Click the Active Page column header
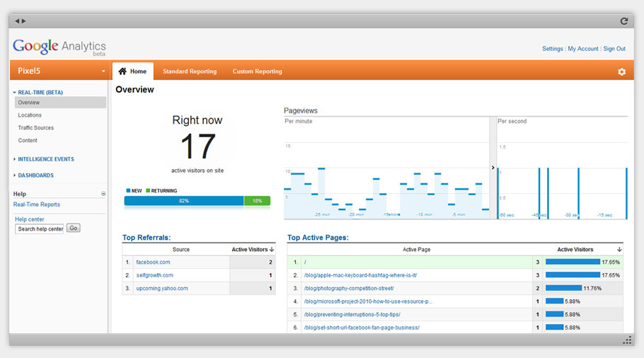Image resolution: width=644 pixels, height=358 pixels. click(x=416, y=249)
